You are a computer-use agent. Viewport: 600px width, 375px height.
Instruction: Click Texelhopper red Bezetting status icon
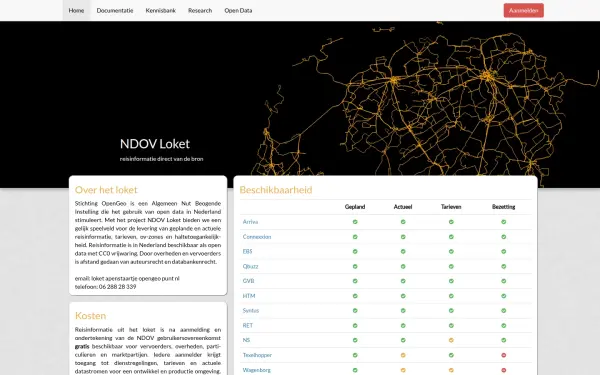(x=504, y=355)
